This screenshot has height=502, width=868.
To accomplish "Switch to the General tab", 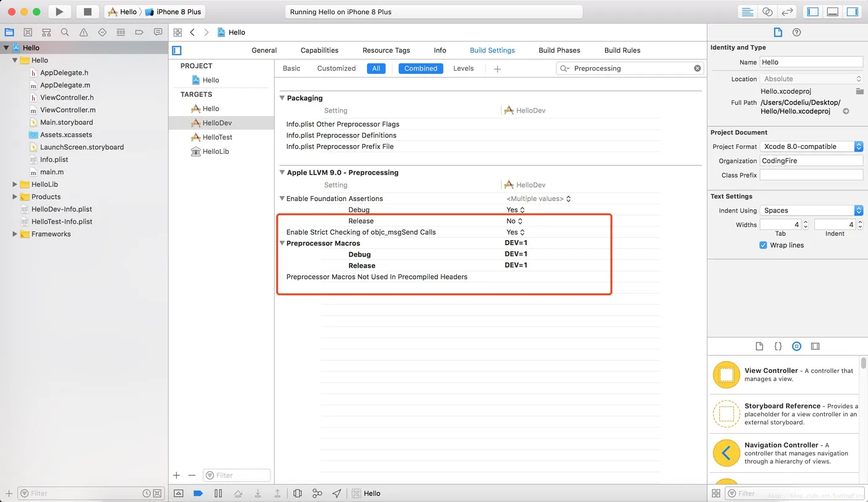I will (x=264, y=50).
